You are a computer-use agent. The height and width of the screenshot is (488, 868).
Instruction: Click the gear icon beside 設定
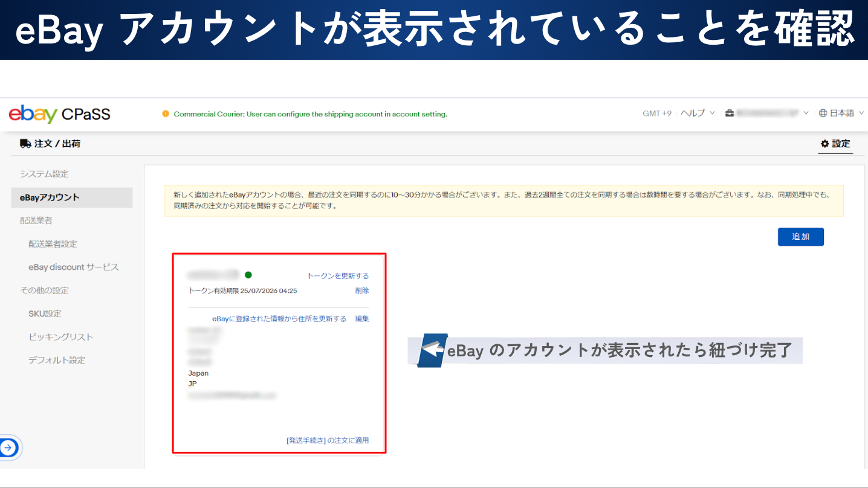pos(824,144)
